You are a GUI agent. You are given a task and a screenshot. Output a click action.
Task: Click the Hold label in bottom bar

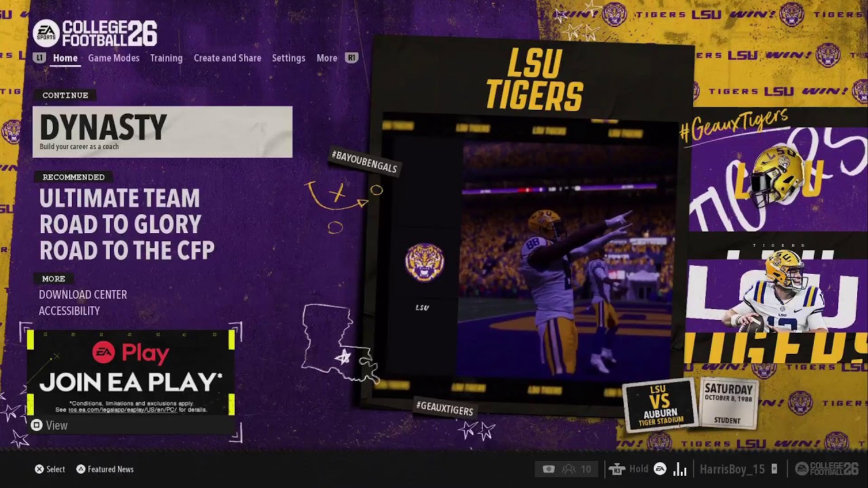tap(639, 469)
